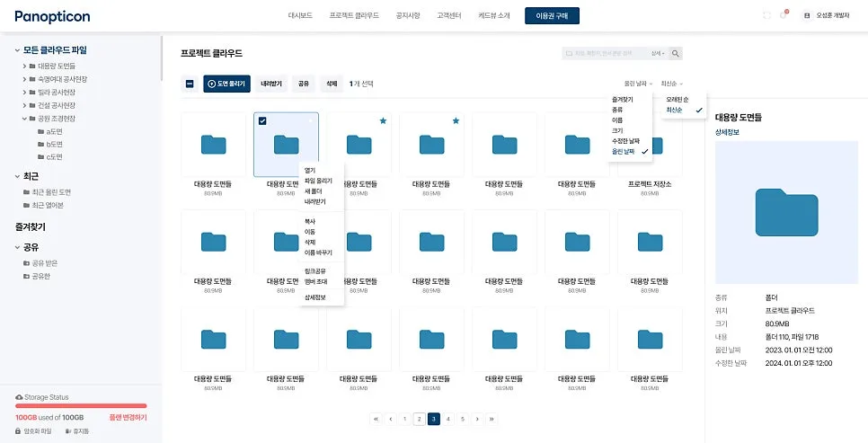
Task: Go to first page with double-left arrow
Action: tap(376, 420)
